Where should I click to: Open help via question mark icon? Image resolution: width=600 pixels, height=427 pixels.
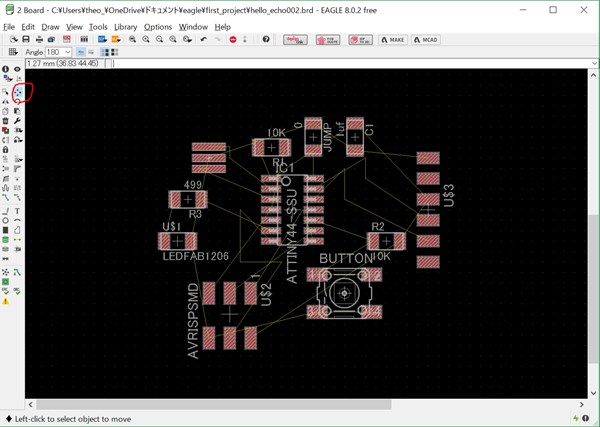click(x=266, y=39)
